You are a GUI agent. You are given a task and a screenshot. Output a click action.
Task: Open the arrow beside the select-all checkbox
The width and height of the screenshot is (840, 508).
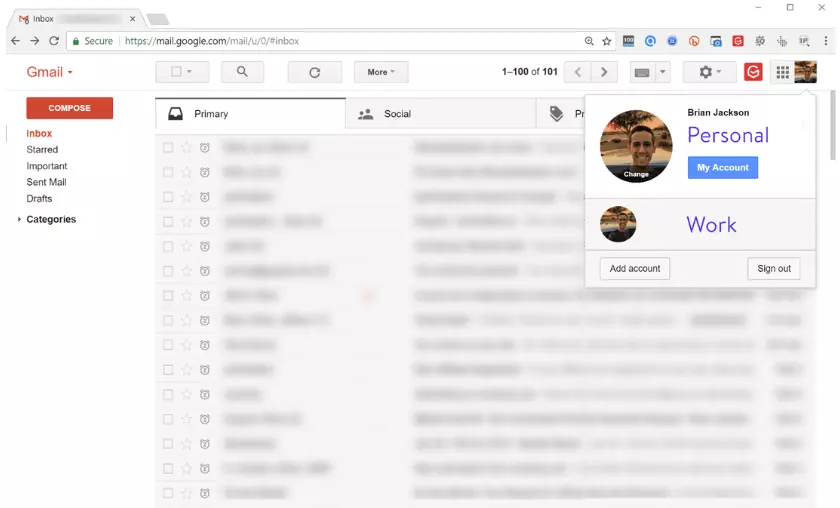[x=190, y=71]
